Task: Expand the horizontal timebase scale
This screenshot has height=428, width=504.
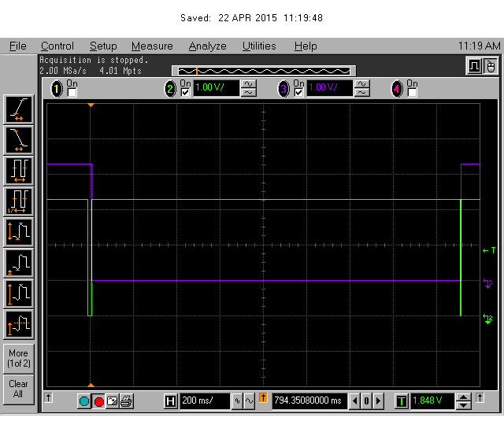Action: coord(249,401)
